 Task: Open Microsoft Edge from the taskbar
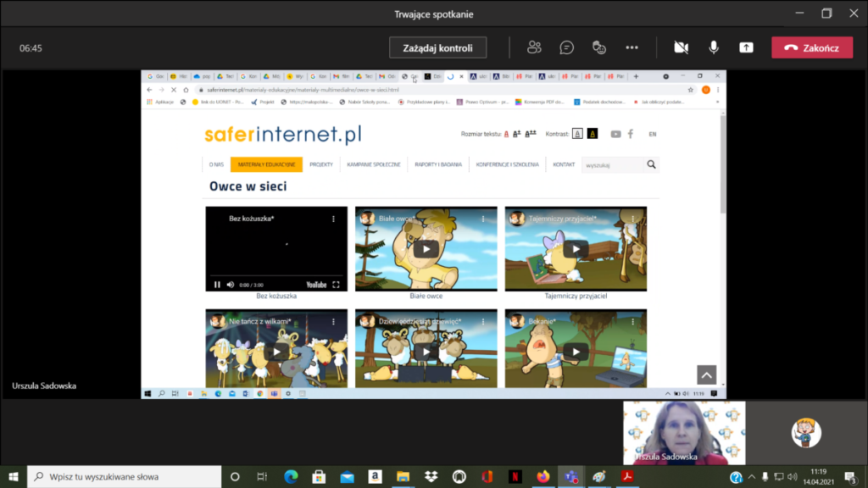[x=291, y=476]
